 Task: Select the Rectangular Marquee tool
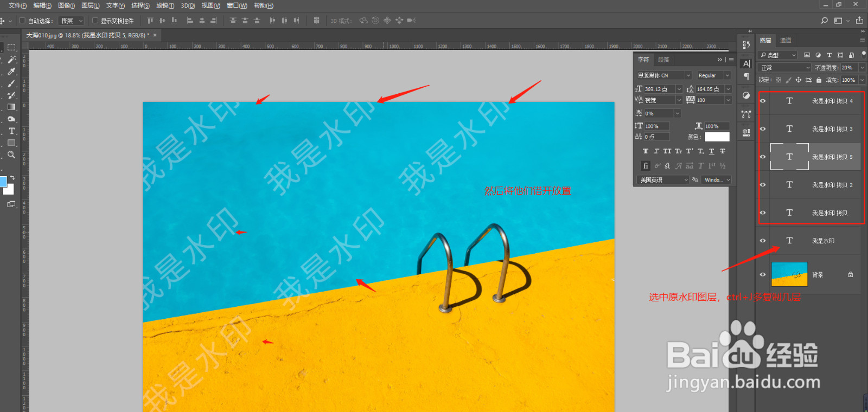click(11, 48)
